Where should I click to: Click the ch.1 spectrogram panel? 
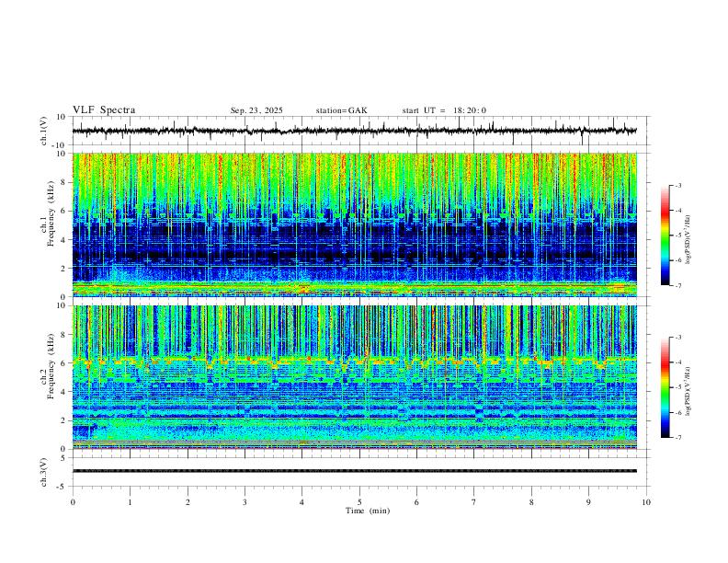354,224
